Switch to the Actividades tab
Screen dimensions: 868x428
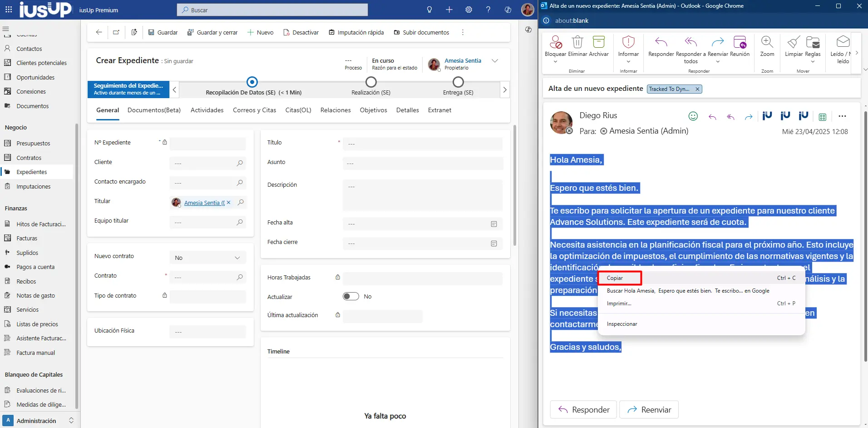pos(207,110)
